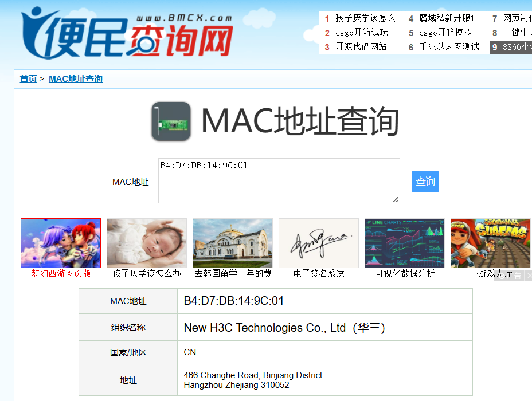
Task: Open the 可视化数据分析 caption link
Action: (405, 274)
